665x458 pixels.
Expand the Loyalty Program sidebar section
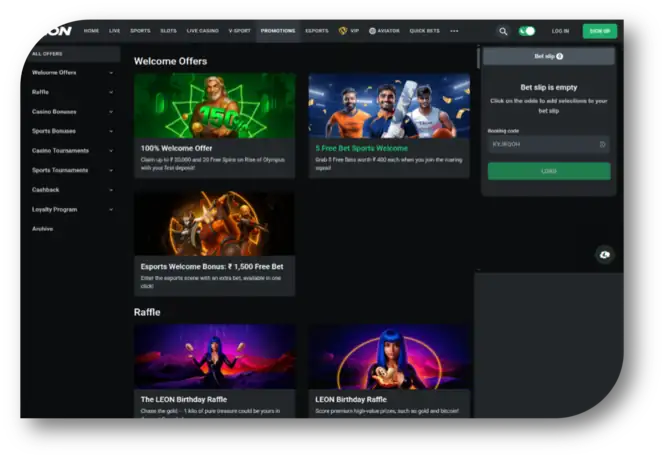[x=72, y=209]
